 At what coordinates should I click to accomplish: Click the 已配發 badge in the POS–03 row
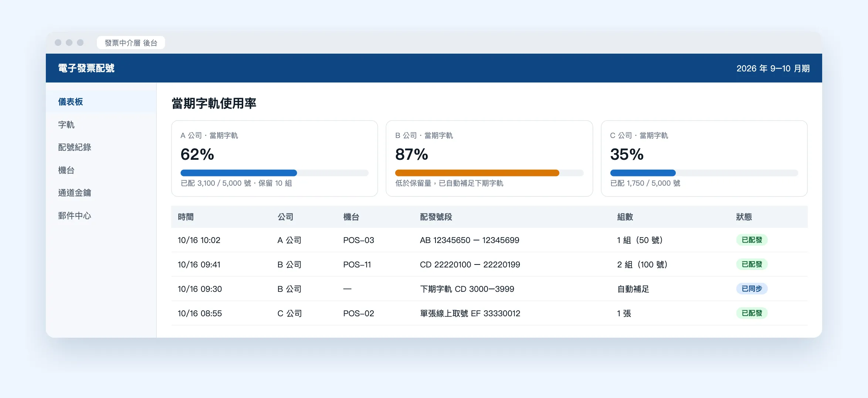pyautogui.click(x=752, y=240)
